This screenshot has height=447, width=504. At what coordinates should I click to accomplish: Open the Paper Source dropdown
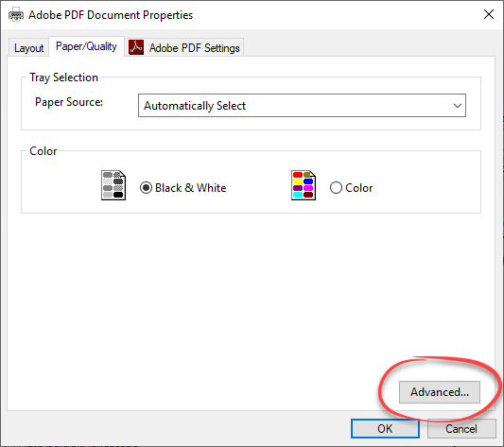click(x=302, y=106)
